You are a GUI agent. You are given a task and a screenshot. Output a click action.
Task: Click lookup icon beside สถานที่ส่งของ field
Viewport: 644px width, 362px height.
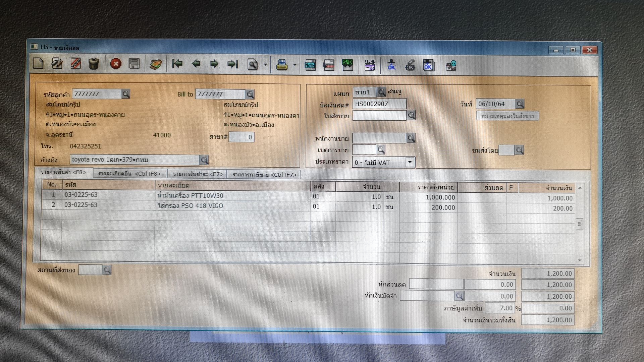[107, 269]
